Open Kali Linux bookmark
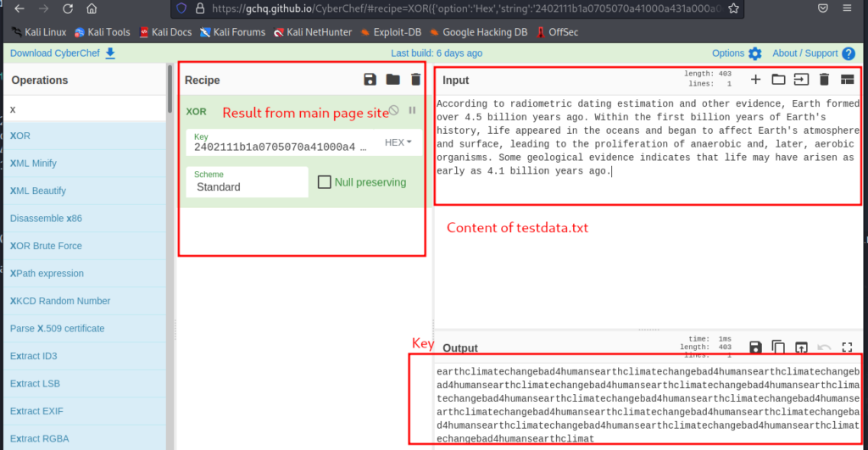 click(39, 32)
